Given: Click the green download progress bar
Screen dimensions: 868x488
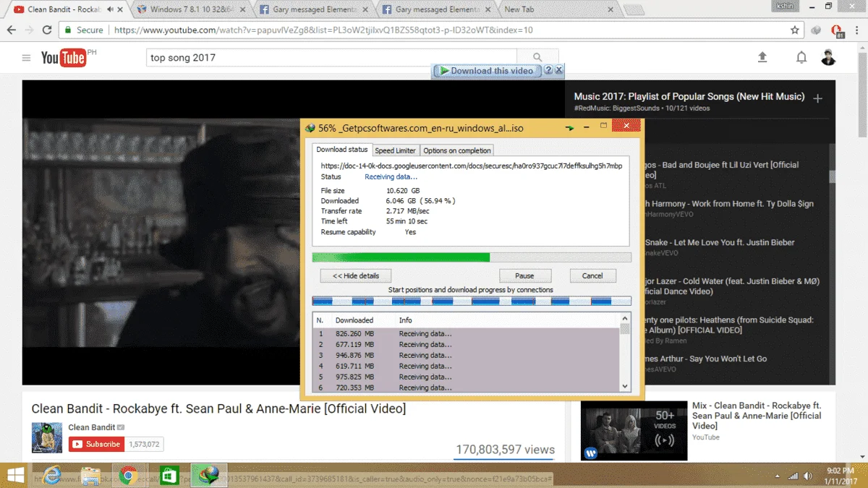Looking at the screenshot, I should (x=472, y=257).
